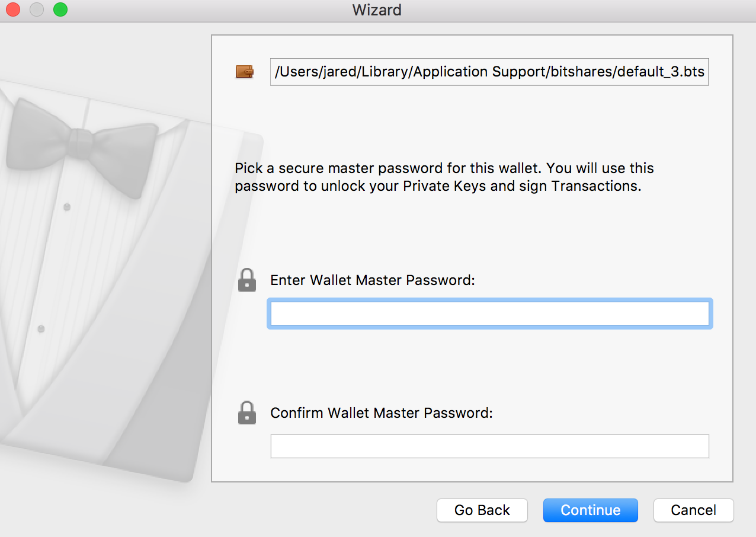Click the lower shirt stud on the tuxedo
The height and width of the screenshot is (537, 756).
tap(41, 328)
